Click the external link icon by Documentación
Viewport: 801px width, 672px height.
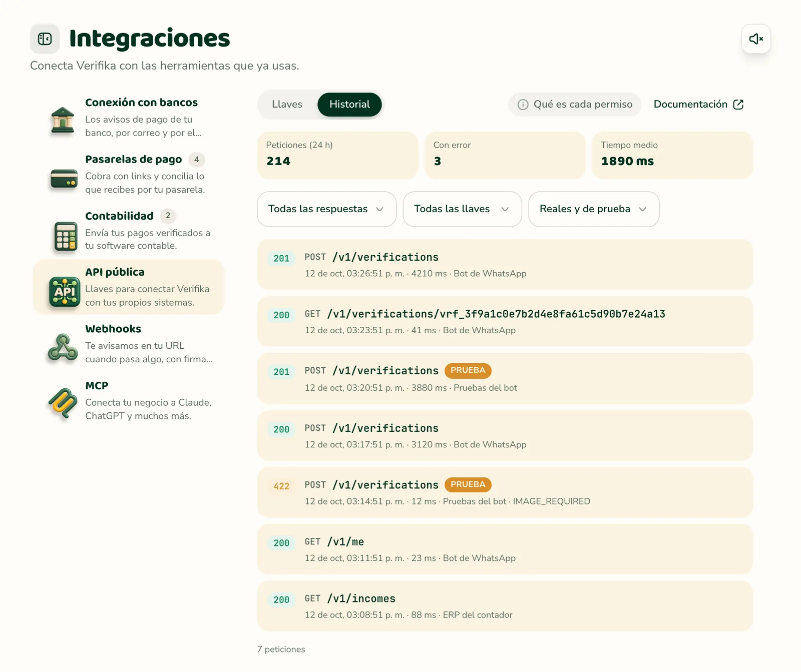(738, 104)
